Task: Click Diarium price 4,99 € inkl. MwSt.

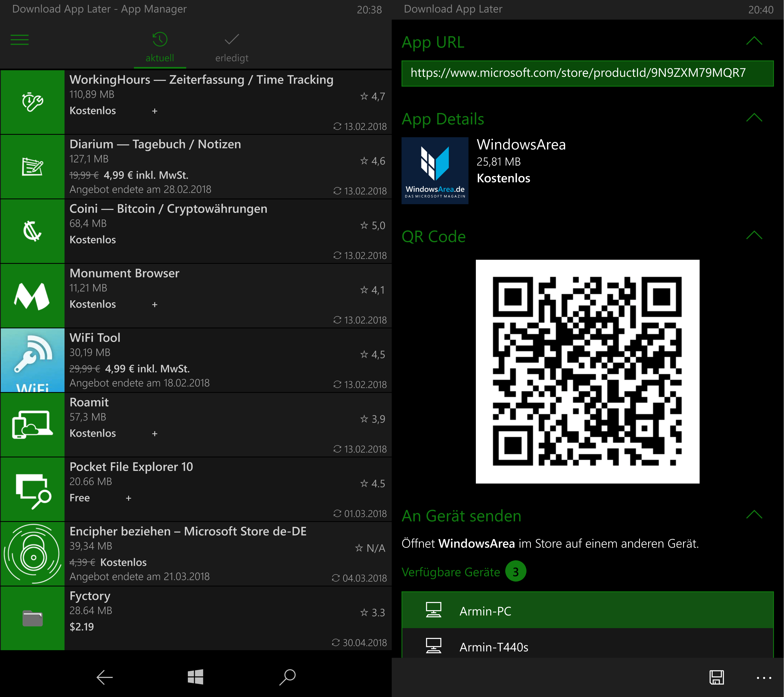Action: click(146, 175)
